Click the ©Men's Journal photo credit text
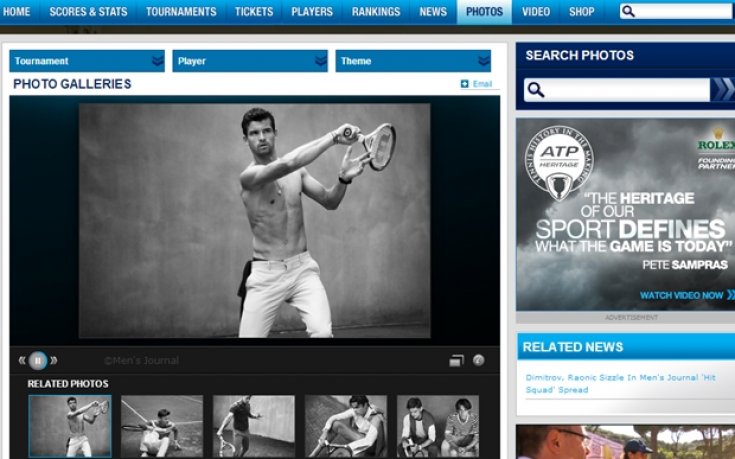Image resolution: width=735 pixels, height=459 pixels. [141, 361]
